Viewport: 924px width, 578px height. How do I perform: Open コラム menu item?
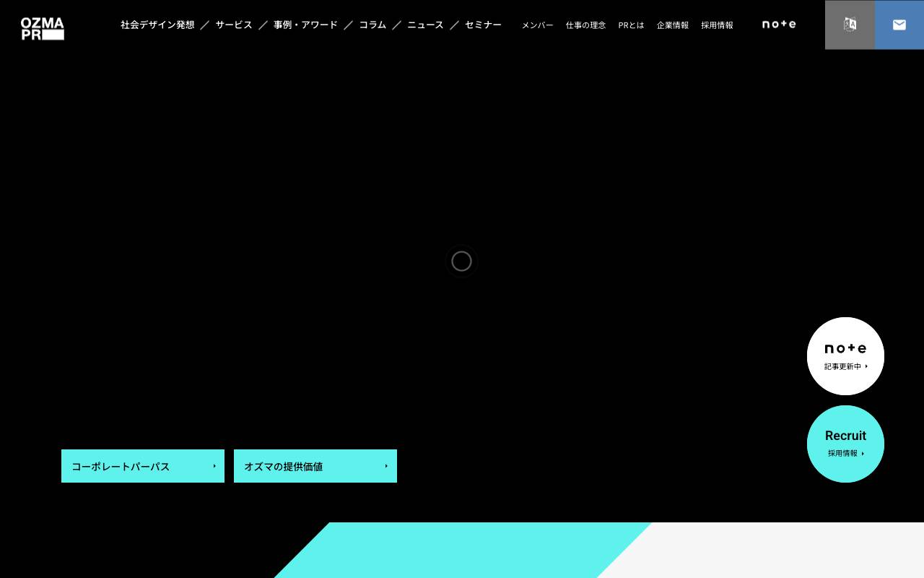pos(372,25)
